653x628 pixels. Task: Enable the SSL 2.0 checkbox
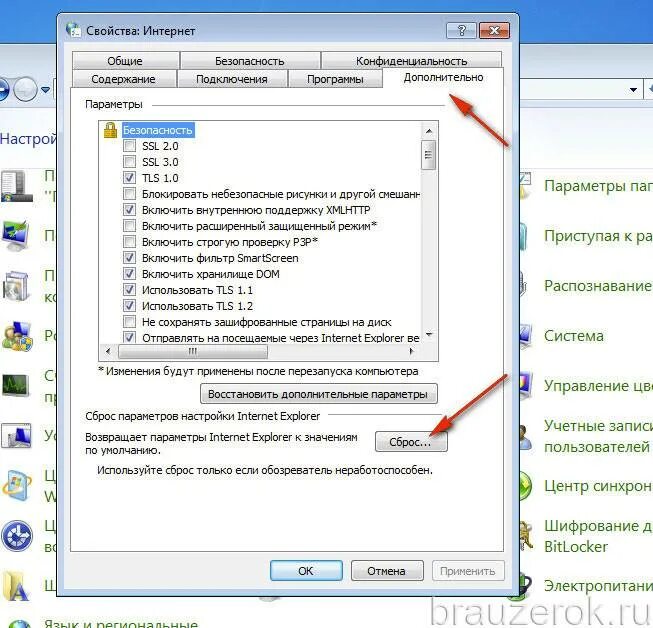[130, 146]
